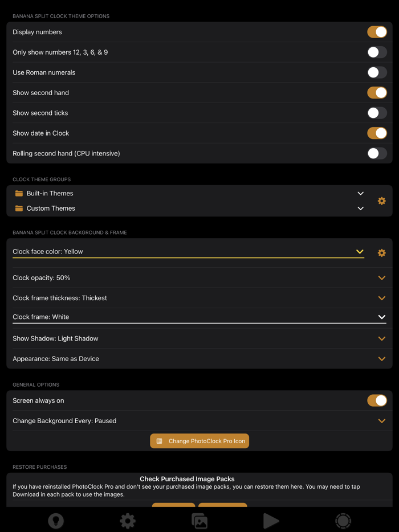Open the Clock frame: White dropdown
399x532 pixels.
tap(381, 317)
